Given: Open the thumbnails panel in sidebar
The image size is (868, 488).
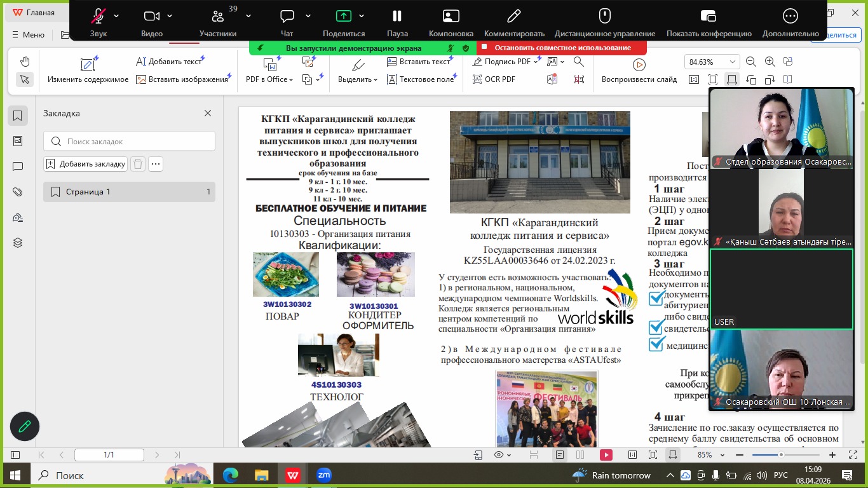Looking at the screenshot, I should coord(18,141).
